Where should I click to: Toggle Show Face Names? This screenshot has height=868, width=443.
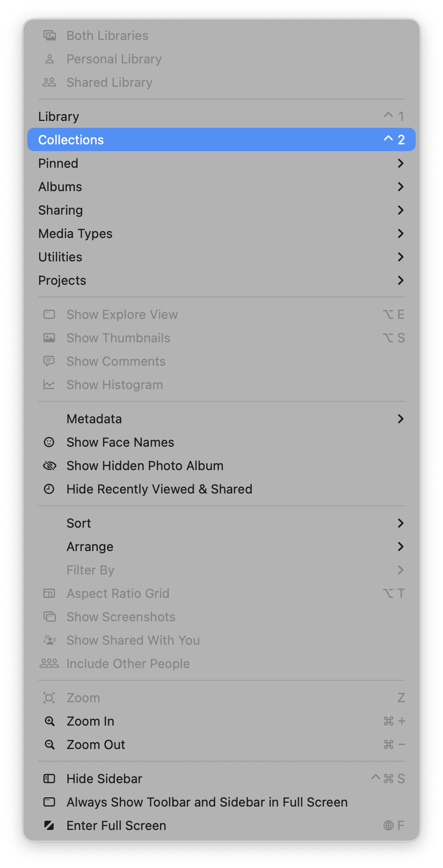point(120,442)
